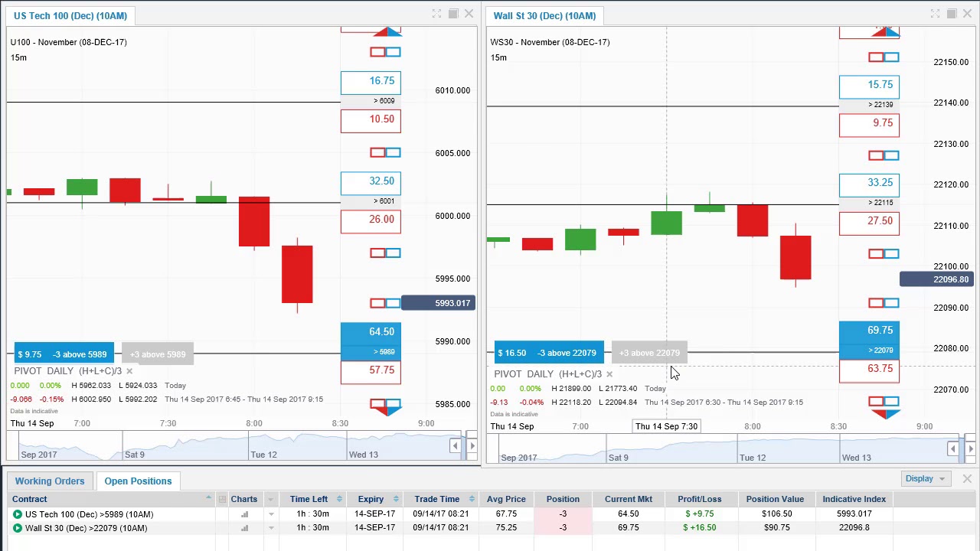Remove the PIVOT DAILY indicator on US Tech chart
Screen dimensions: 980x551
129,371
